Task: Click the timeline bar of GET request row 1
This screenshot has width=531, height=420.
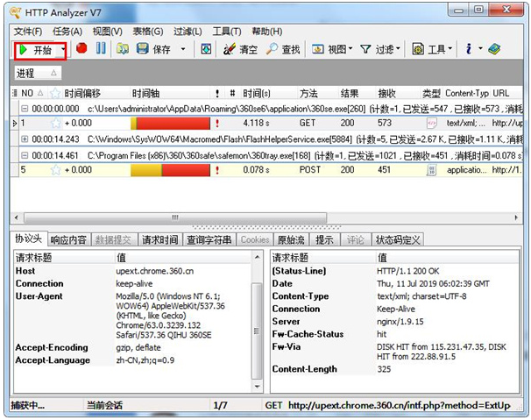Action: click(170, 124)
